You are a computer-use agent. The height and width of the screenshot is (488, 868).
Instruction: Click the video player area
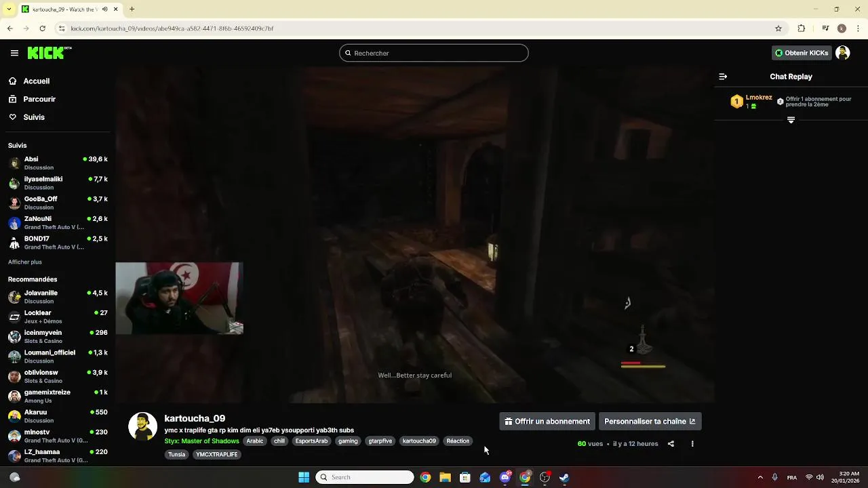click(414, 235)
